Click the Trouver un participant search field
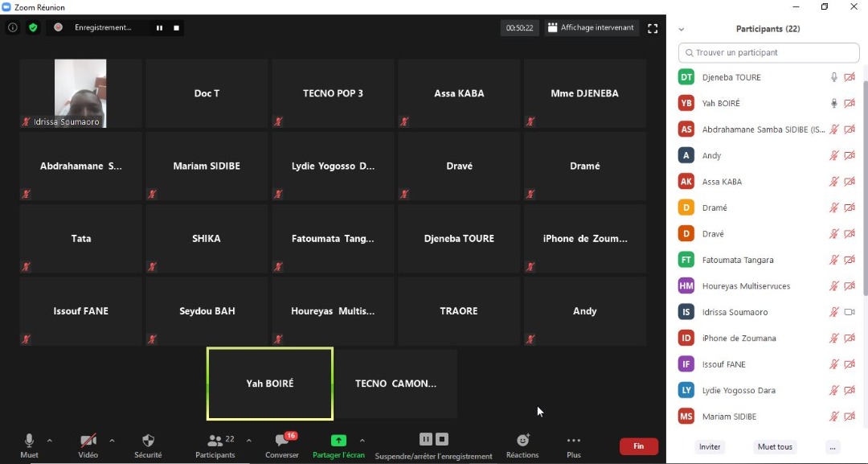This screenshot has width=868, height=464. tap(768, 53)
